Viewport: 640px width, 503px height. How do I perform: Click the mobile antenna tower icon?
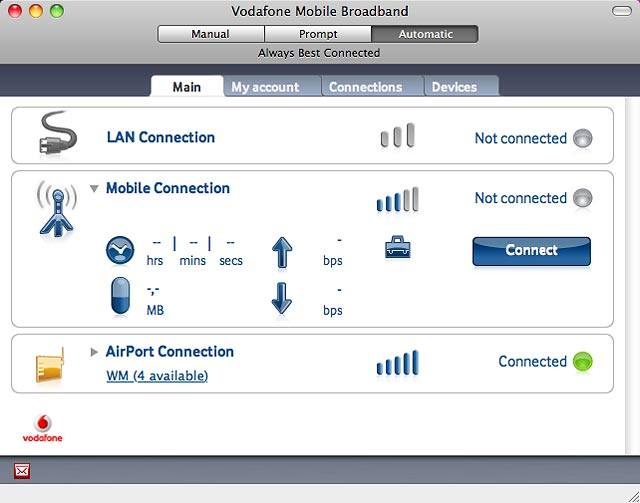point(57,209)
